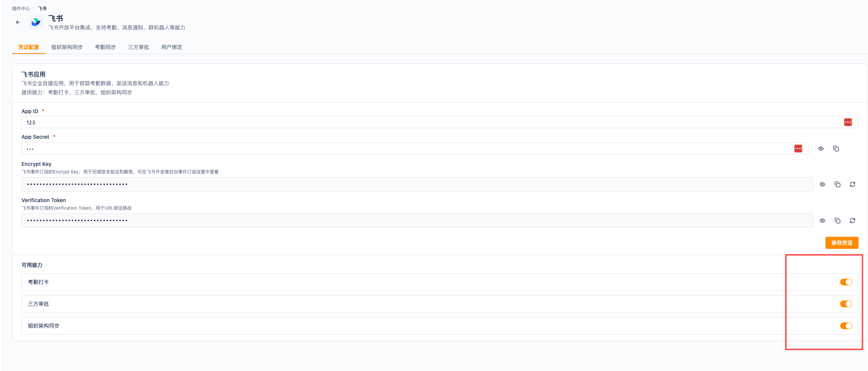
Task: Regenerate the Verification Token
Action: [852, 221]
